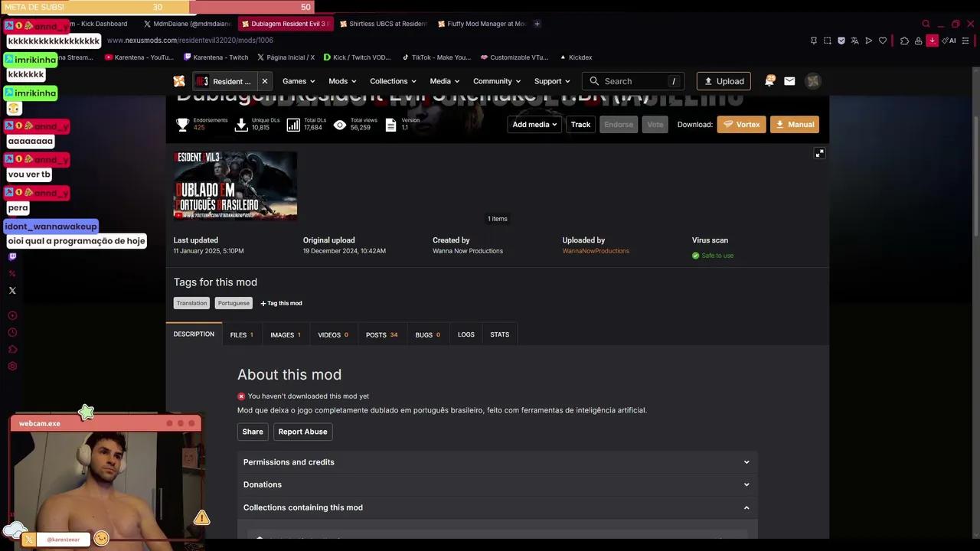Screen dimensions: 980x551
Task: Switch to the Files tab
Action: (242, 334)
